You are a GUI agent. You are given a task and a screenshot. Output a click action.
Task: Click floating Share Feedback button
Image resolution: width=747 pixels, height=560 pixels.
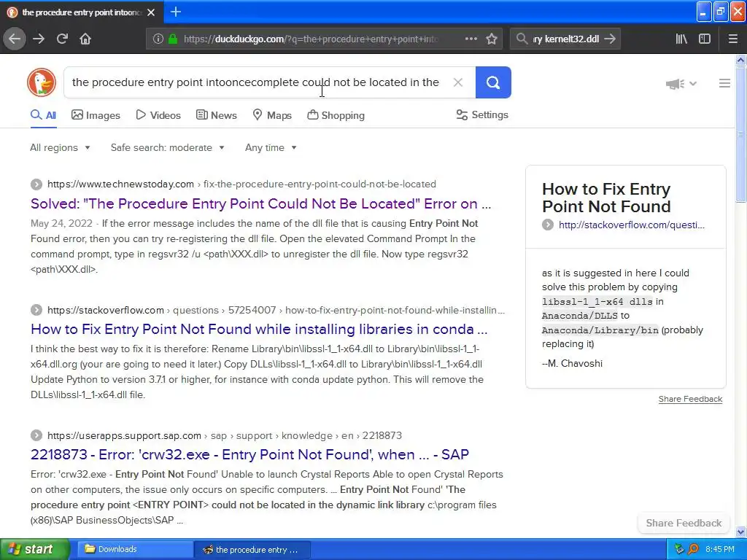pos(684,523)
